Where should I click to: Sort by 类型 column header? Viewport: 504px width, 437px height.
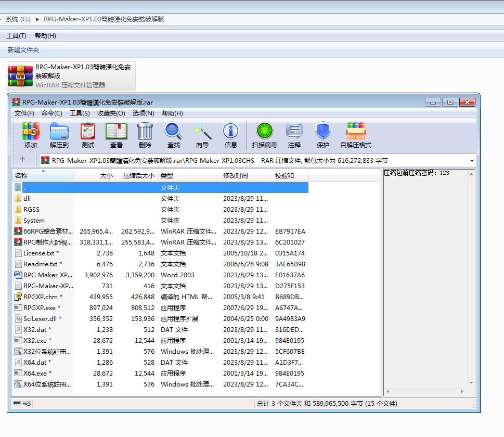coord(189,175)
